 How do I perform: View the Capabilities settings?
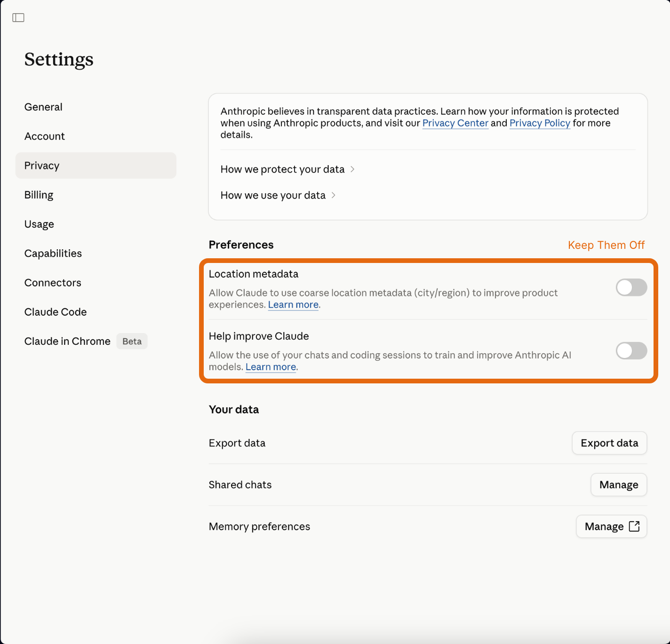[x=53, y=253]
